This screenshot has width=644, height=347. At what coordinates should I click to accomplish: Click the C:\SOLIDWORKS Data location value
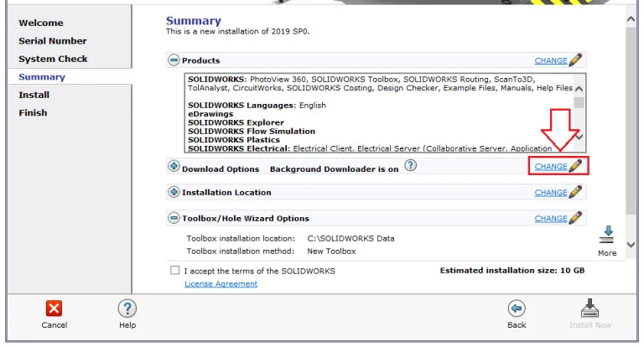(351, 239)
